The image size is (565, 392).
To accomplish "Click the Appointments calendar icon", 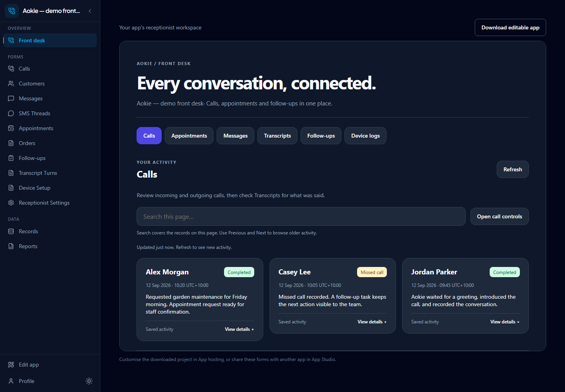I will pos(11,128).
